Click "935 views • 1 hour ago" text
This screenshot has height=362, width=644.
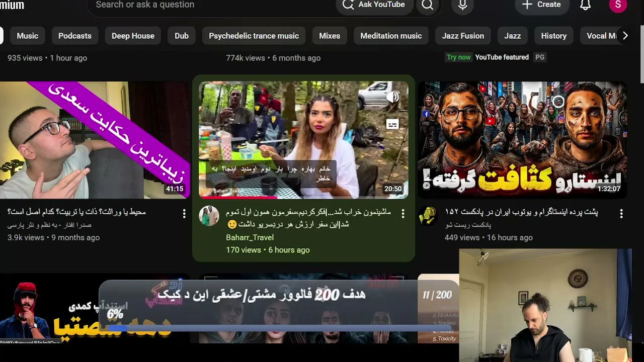pyautogui.click(x=47, y=58)
